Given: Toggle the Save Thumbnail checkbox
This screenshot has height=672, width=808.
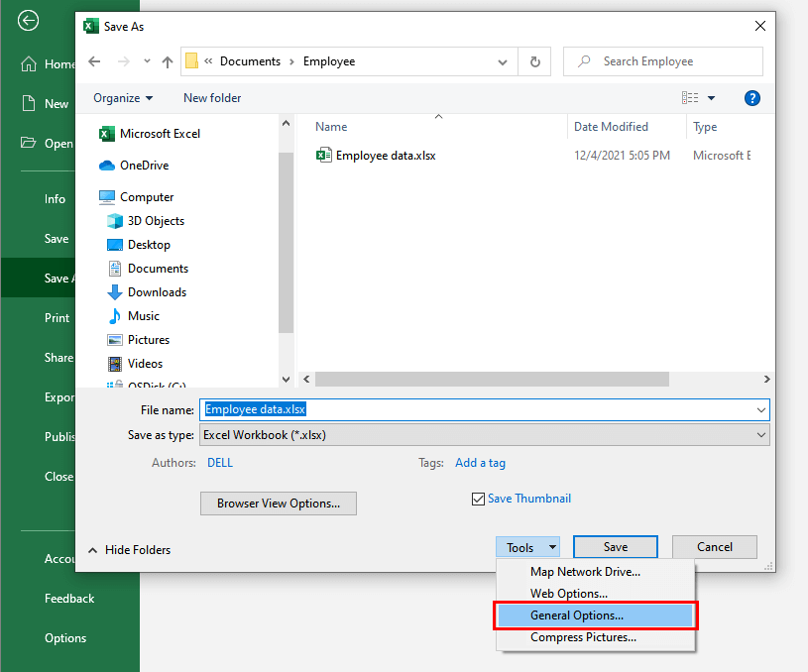Looking at the screenshot, I should click(478, 500).
